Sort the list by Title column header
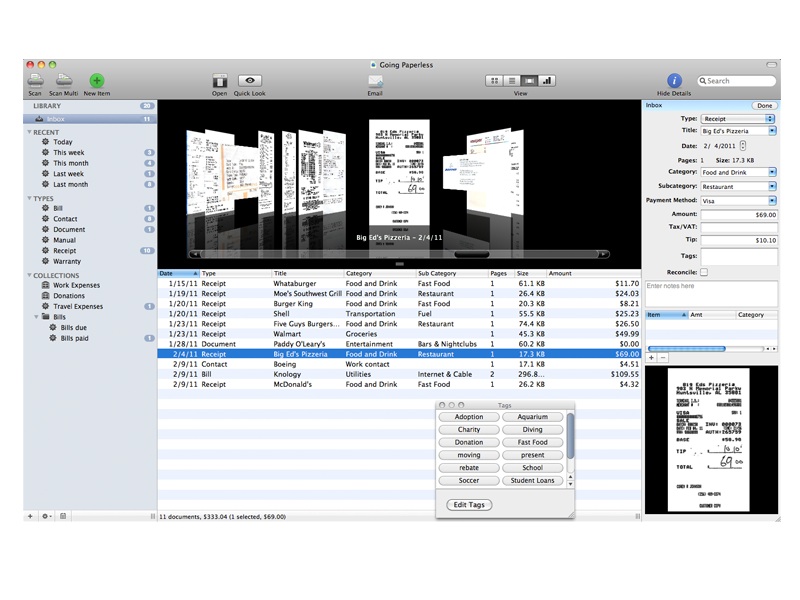This screenshot has width=800, height=600. pyautogui.click(x=307, y=273)
